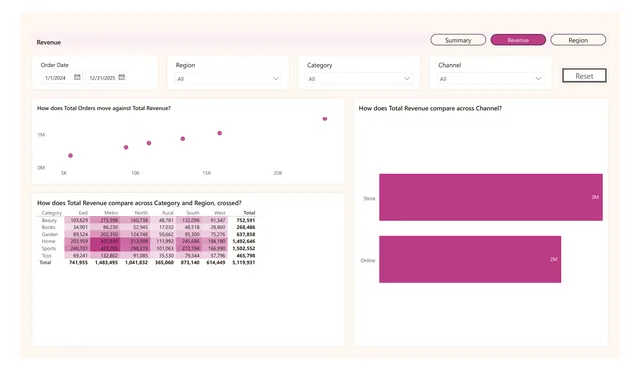
Task: Switch to the Summary page tab
Action: click(458, 40)
